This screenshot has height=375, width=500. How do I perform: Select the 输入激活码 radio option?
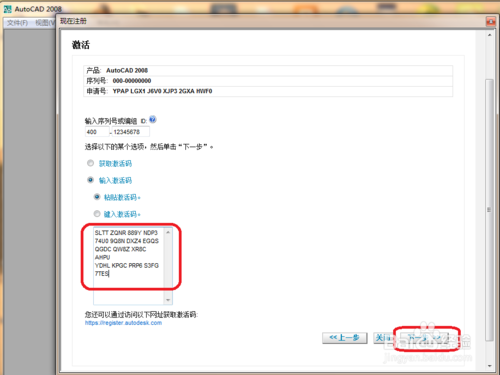click(x=90, y=180)
